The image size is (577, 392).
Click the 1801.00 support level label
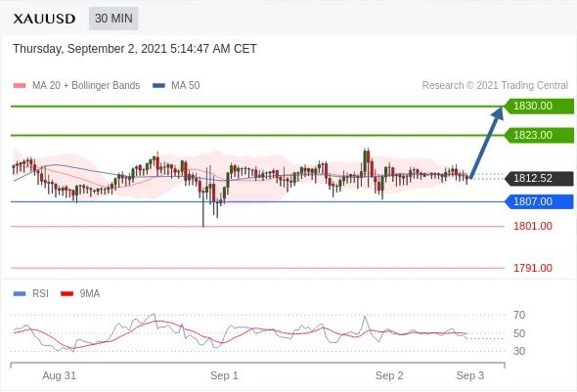(x=533, y=226)
